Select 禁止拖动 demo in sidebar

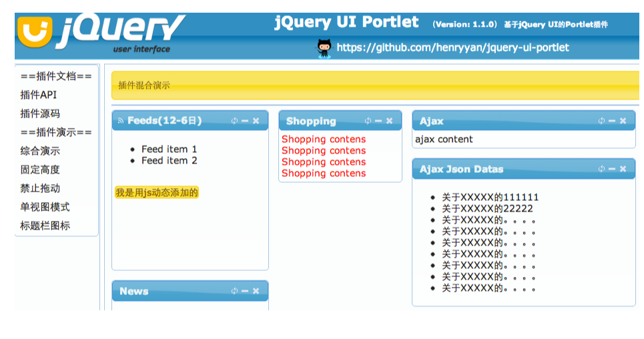[40, 188]
